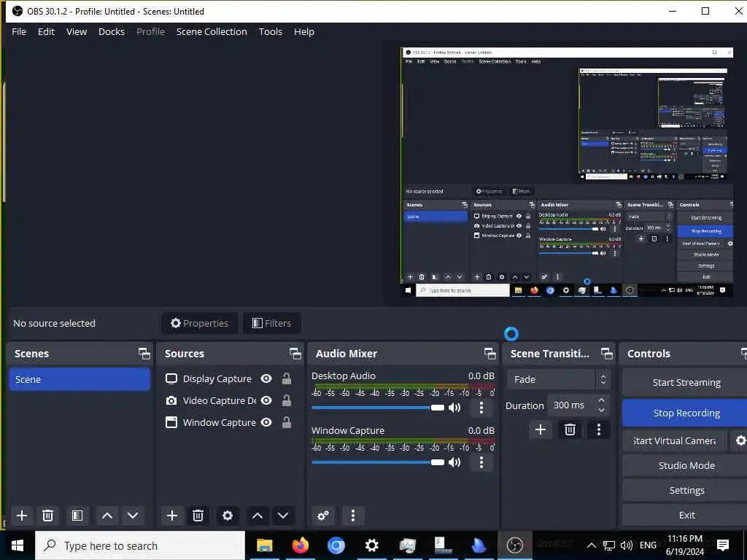Viewport: 747px width, 560px height.
Task: Open Desktop Audio three-dot options
Action: tap(481, 408)
